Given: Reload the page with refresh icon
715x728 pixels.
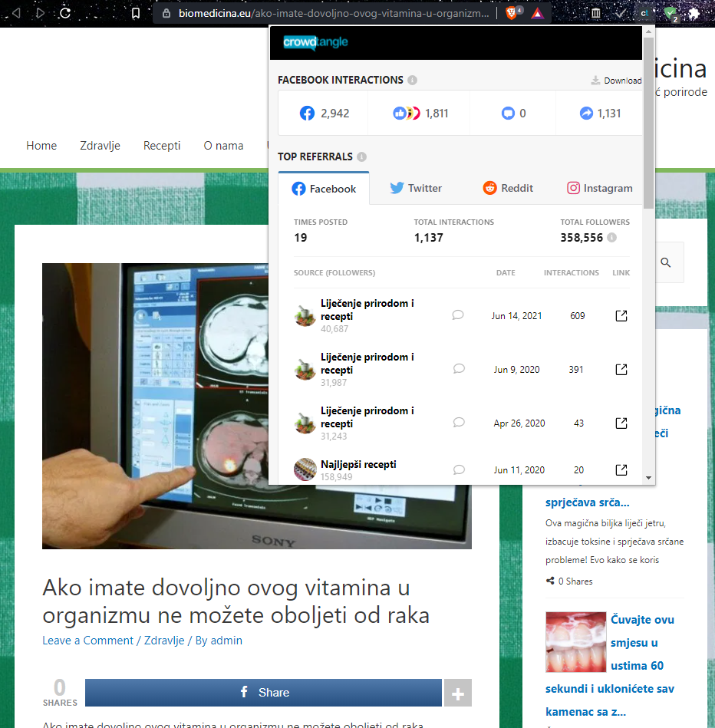Looking at the screenshot, I should (65, 13).
